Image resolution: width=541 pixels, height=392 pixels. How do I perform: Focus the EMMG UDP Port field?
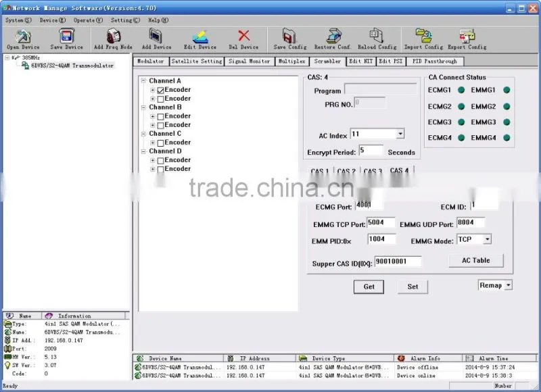(471, 223)
